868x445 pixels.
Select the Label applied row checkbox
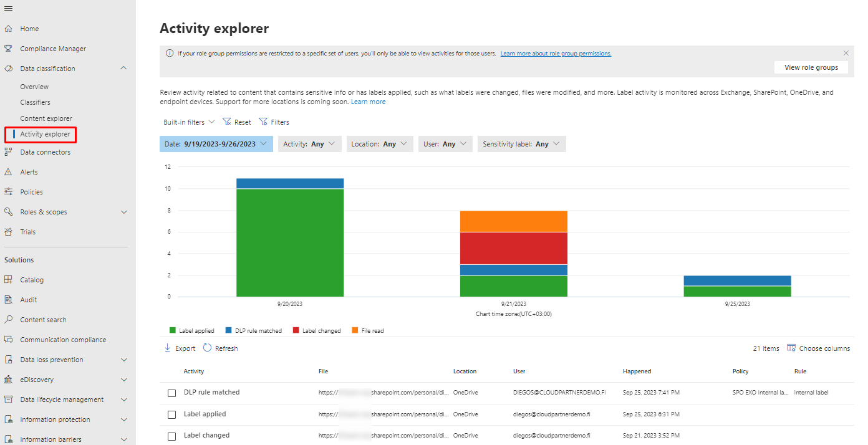pos(172,414)
